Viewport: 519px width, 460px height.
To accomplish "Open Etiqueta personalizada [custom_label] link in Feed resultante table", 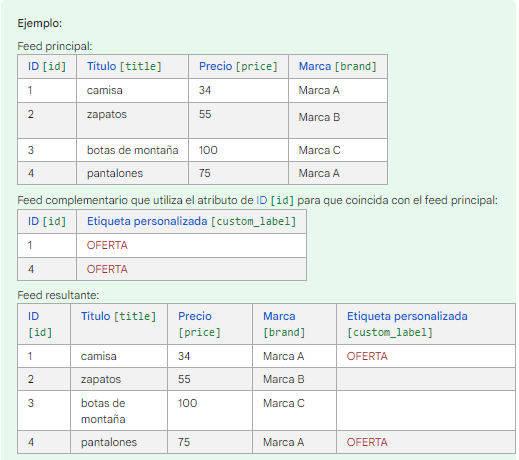I will tap(407, 324).
